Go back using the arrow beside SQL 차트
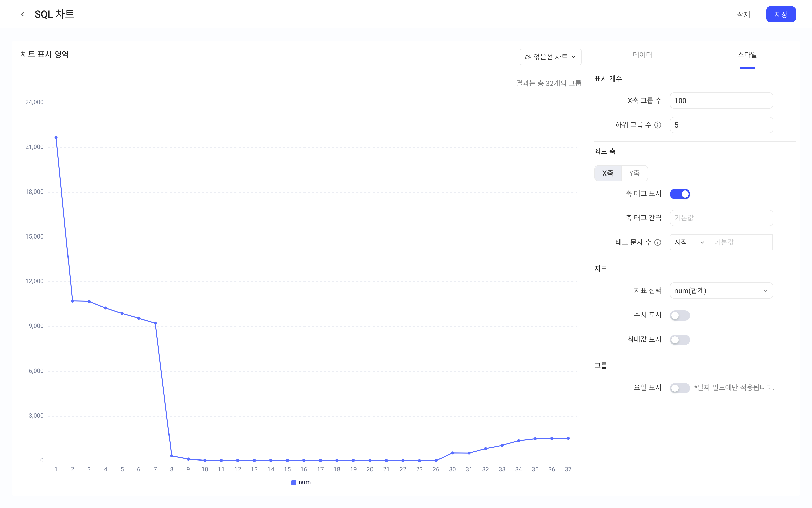This screenshot has width=812, height=508. pos(22,14)
